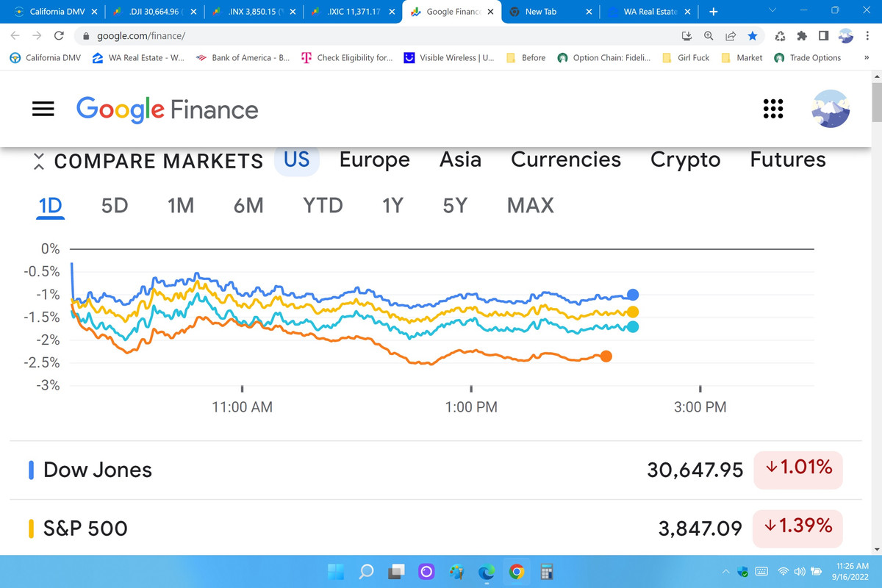The width and height of the screenshot is (882, 588).
Task: Reload the Google Finance page
Action: [x=60, y=35]
